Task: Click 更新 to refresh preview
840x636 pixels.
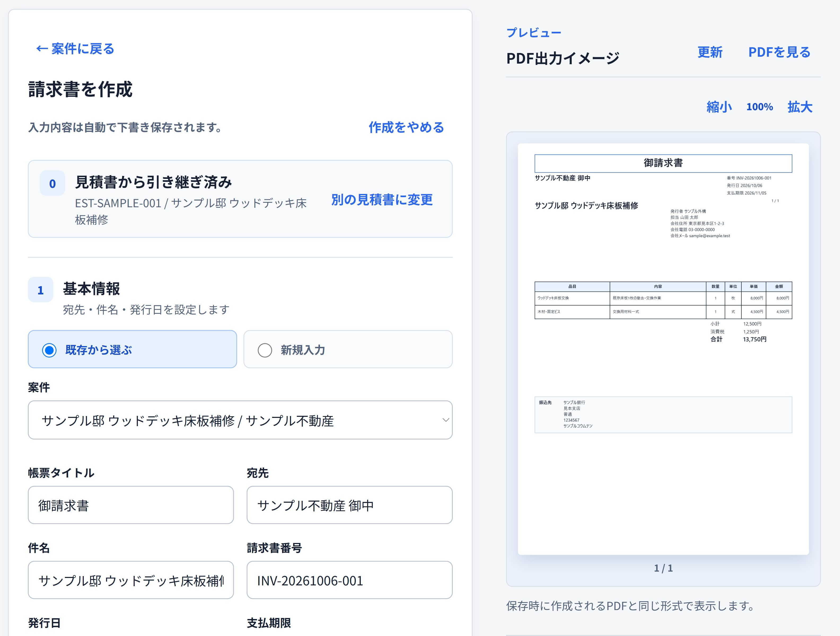Action: 710,52
